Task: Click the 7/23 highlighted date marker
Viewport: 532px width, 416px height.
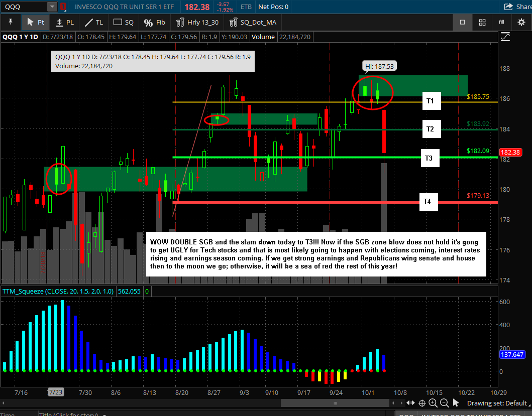Action: [x=55, y=392]
